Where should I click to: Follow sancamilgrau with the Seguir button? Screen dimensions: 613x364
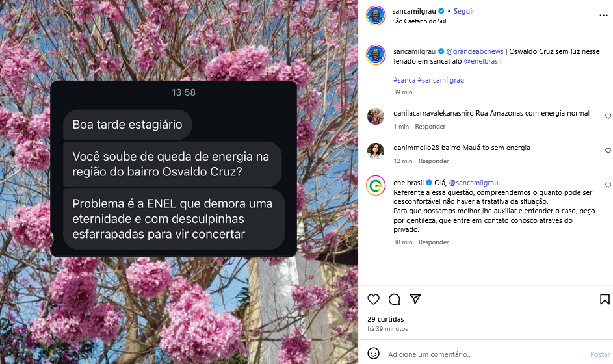point(463,11)
